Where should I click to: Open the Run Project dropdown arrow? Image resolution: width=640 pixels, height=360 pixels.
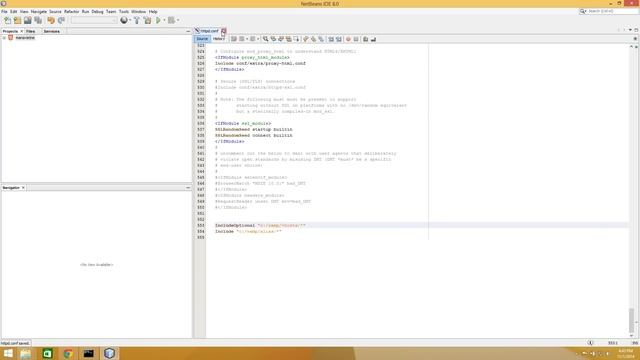pos(164,20)
